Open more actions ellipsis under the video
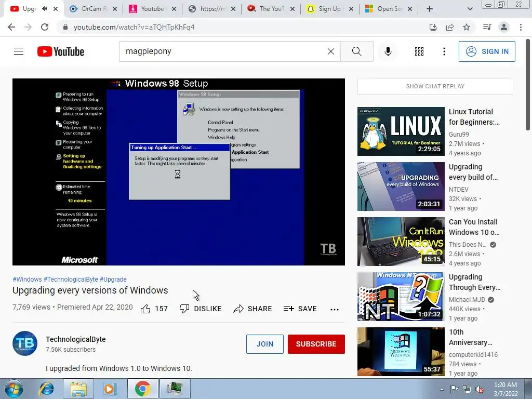Viewport: 532px width, 399px height. (x=335, y=309)
